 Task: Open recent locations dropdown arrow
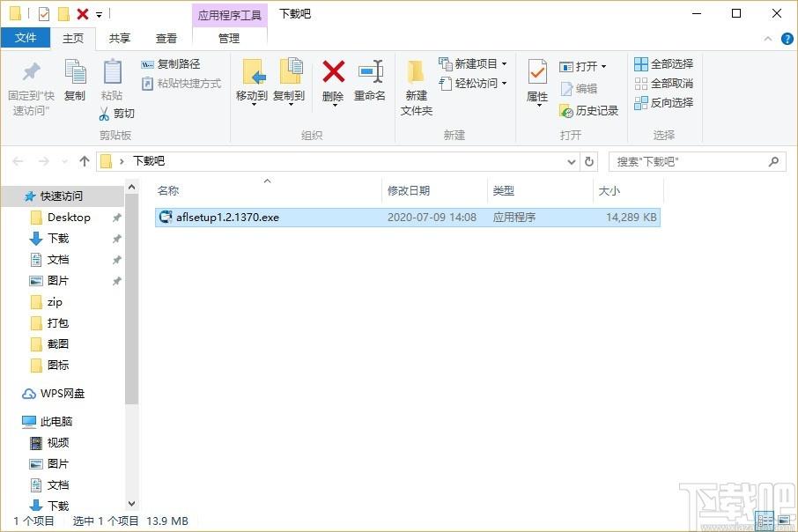(64, 162)
